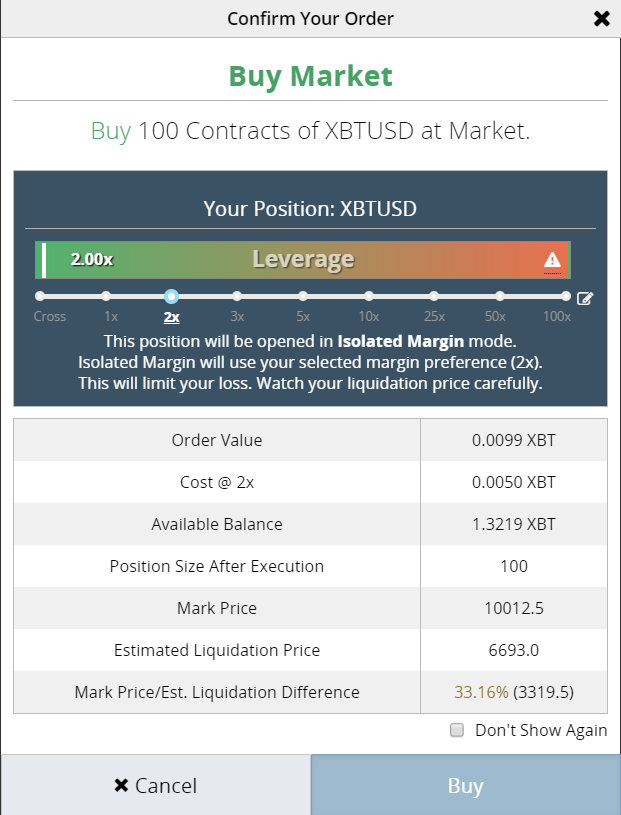The image size is (621, 815).
Task: Click the Mark Price value 10012.5
Action: tap(514, 608)
